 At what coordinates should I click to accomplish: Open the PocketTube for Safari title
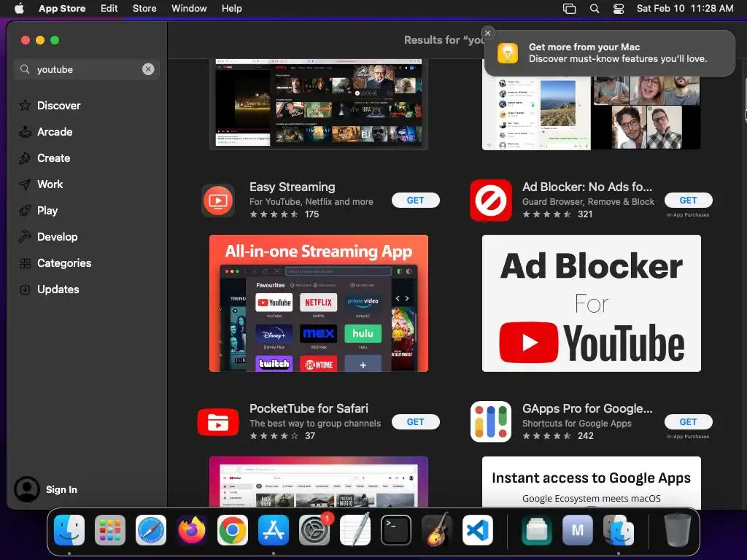(x=309, y=408)
